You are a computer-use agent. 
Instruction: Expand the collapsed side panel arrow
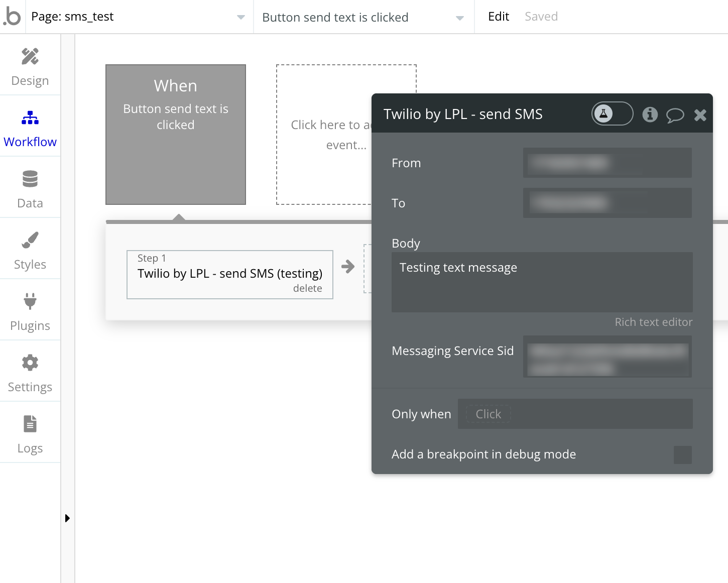[67, 518]
